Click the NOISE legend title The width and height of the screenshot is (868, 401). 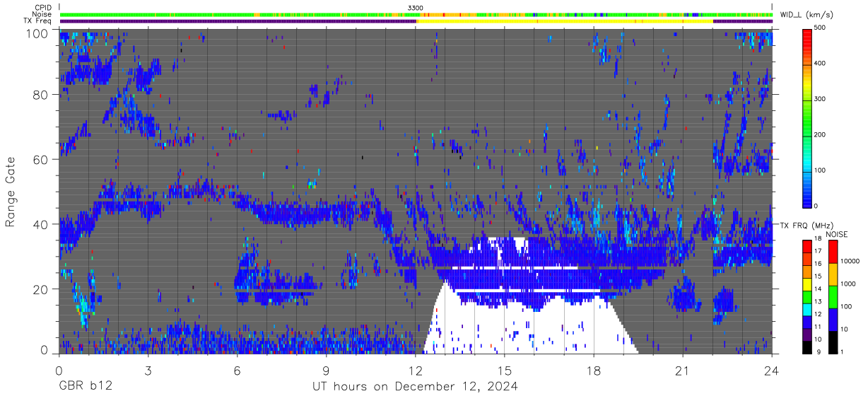click(837, 234)
